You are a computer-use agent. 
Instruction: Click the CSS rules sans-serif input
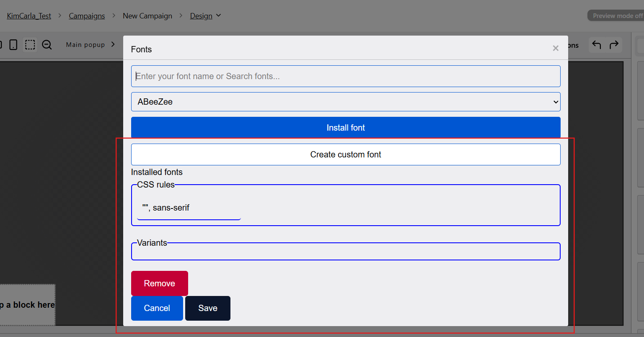tap(189, 208)
